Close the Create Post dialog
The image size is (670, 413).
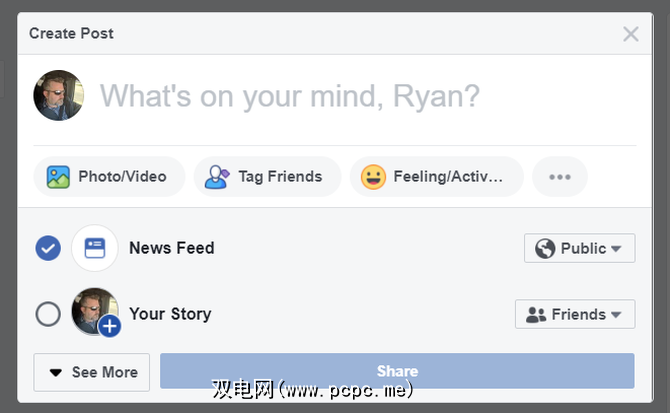[x=630, y=34]
